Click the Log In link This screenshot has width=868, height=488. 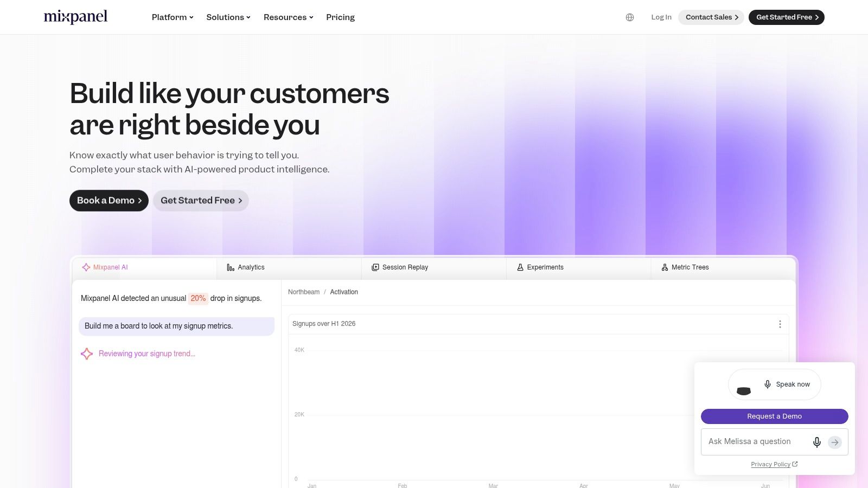tap(661, 17)
